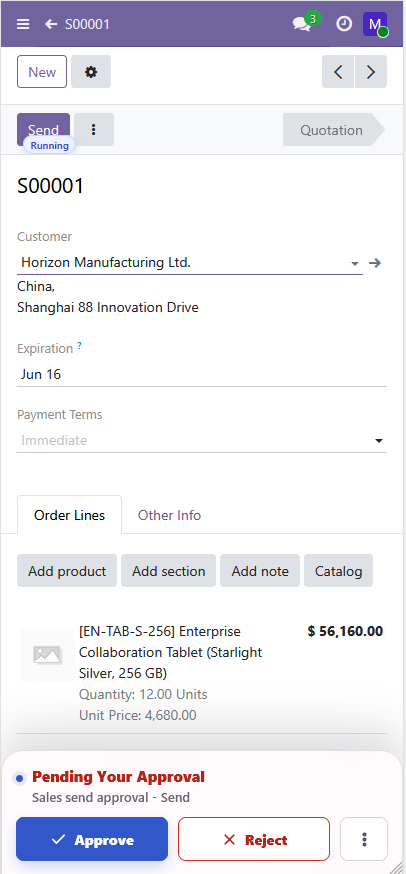Image resolution: width=406 pixels, height=874 pixels.
Task: Select the Order Lines tab
Action: 69,515
